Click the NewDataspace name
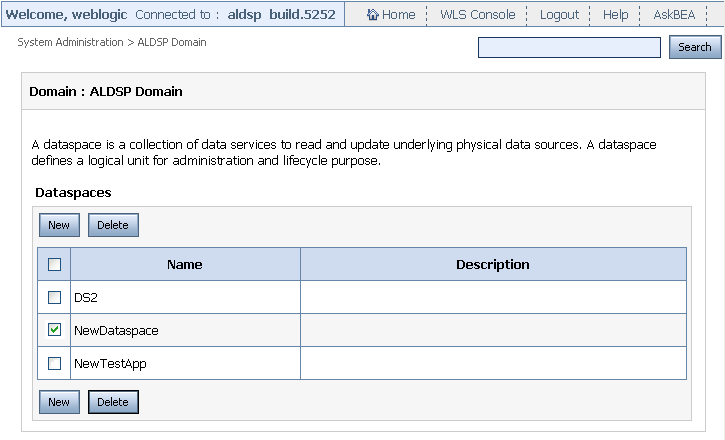The height and width of the screenshot is (440, 725). coord(116,331)
